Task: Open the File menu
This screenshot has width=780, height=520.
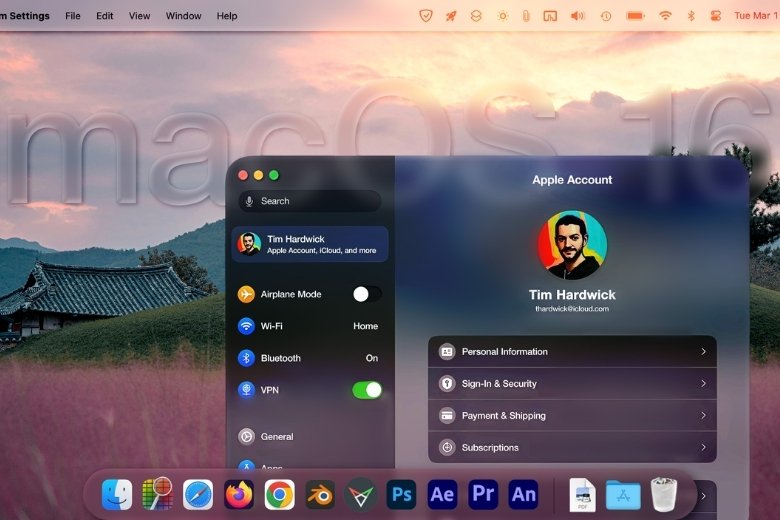Action: [x=73, y=16]
